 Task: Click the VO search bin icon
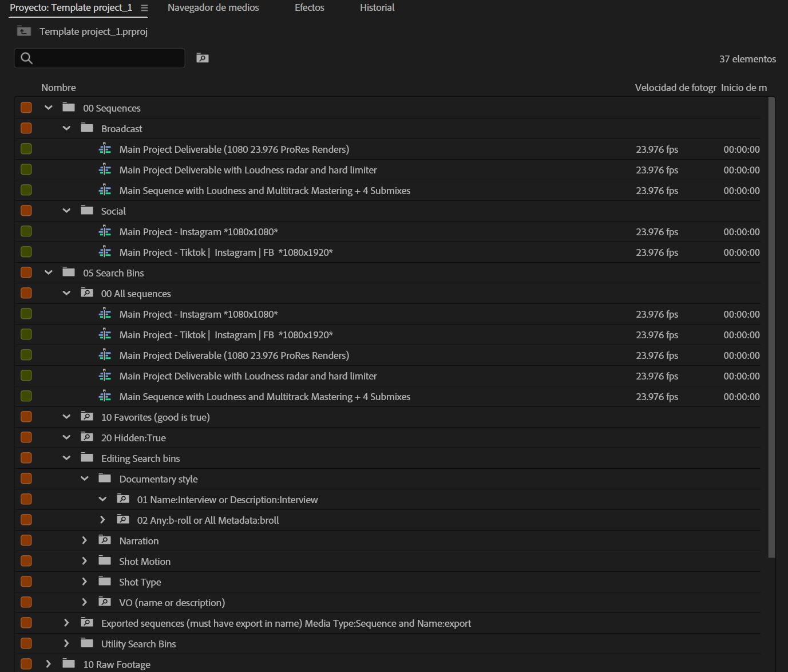(105, 602)
